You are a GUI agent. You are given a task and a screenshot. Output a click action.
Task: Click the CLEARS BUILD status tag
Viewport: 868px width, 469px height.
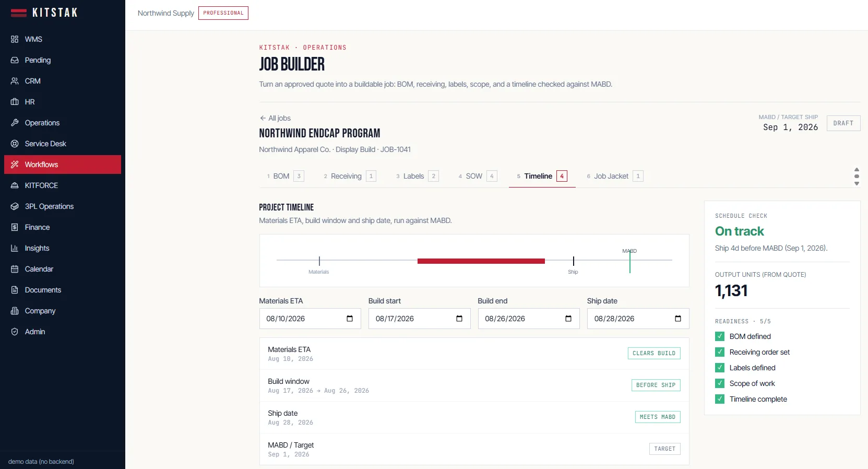[x=654, y=354]
